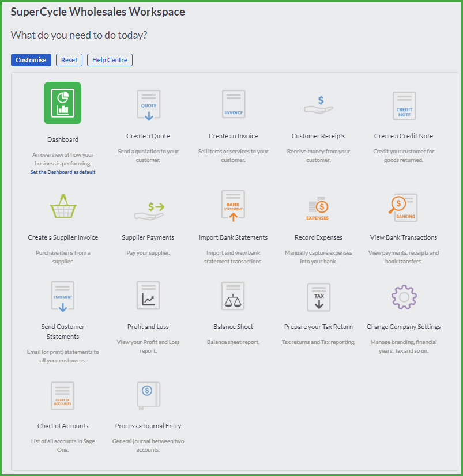Select the 'Create a Quote' title text
The width and height of the screenshot is (463, 476).
(148, 136)
